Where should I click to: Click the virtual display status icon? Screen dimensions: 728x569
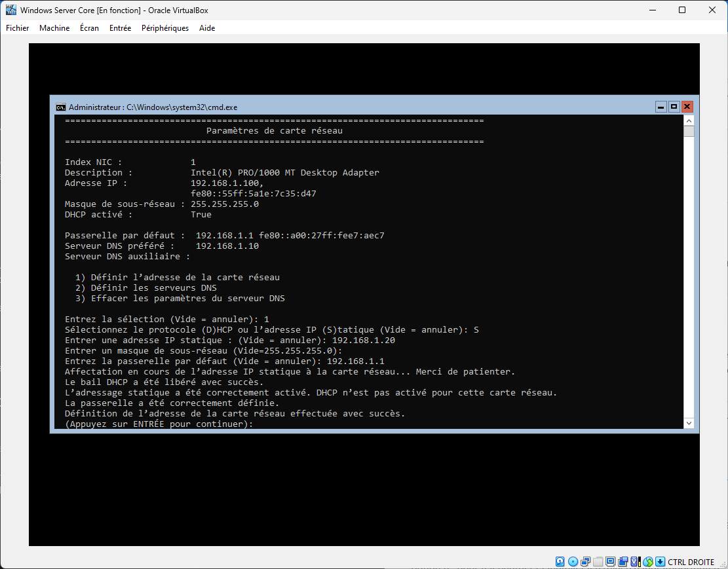click(611, 562)
